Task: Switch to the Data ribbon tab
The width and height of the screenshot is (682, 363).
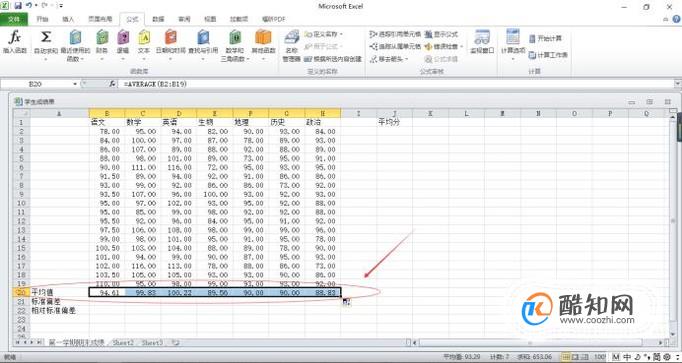Action: coord(158,19)
